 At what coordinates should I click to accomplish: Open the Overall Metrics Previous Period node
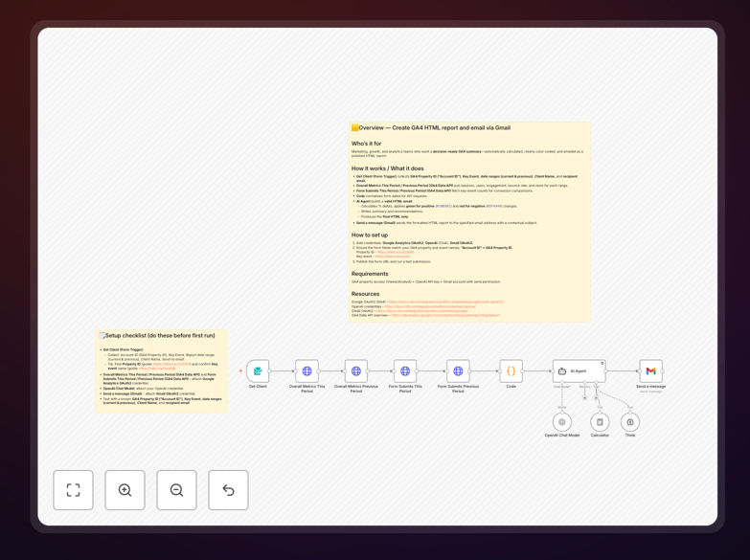(x=356, y=371)
